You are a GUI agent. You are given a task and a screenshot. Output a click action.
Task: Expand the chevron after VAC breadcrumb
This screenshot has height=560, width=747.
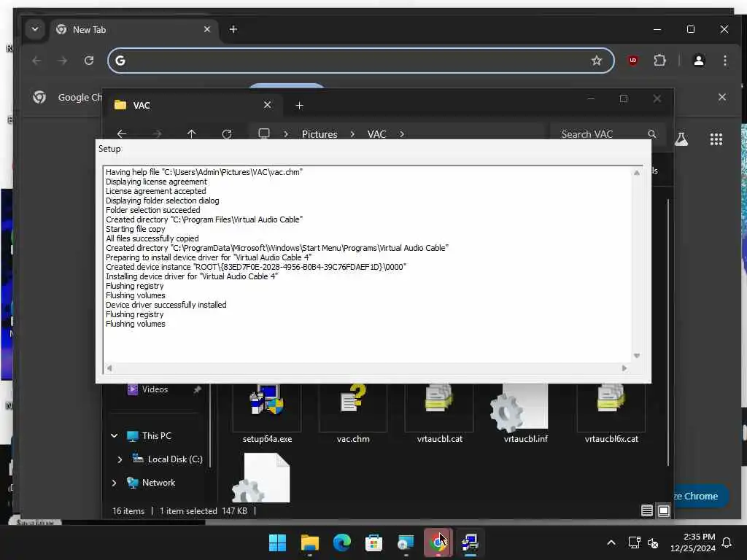click(402, 134)
